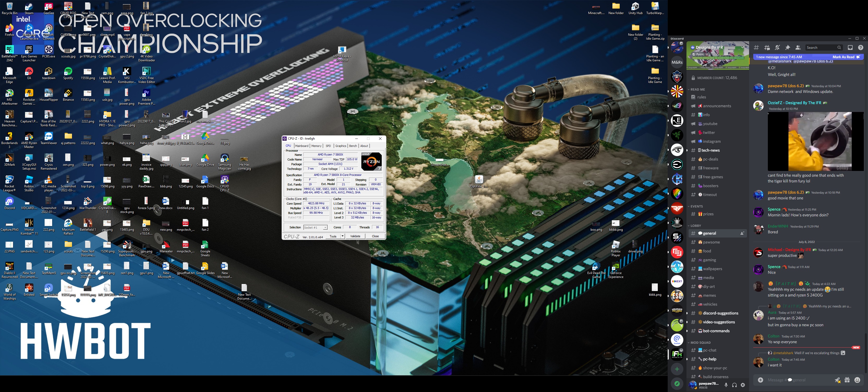
Task: Toggle Discord microphone mute
Action: click(726, 385)
